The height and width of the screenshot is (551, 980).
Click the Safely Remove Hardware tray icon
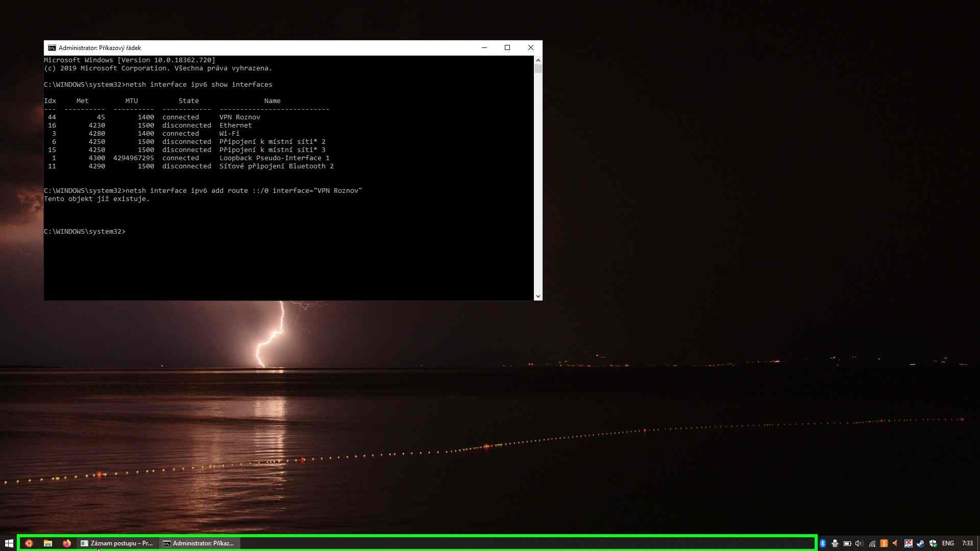click(x=835, y=543)
